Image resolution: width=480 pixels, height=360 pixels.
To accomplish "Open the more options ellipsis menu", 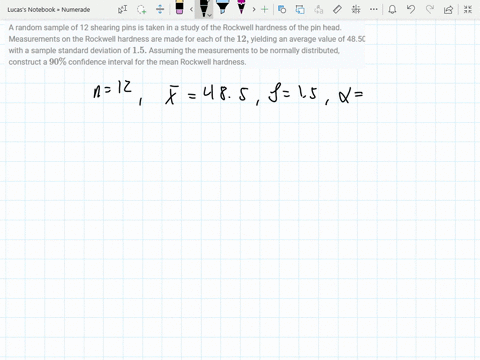I will [374, 9].
